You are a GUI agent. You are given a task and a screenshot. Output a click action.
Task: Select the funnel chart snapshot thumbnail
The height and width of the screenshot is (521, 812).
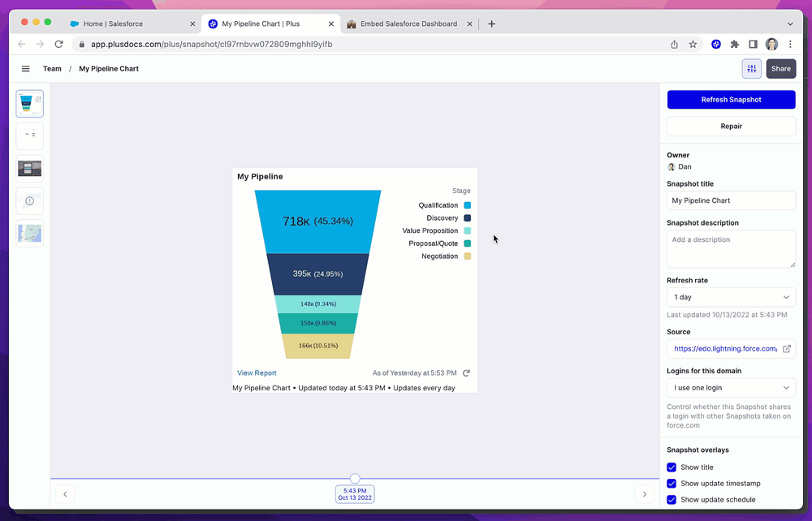coord(29,104)
